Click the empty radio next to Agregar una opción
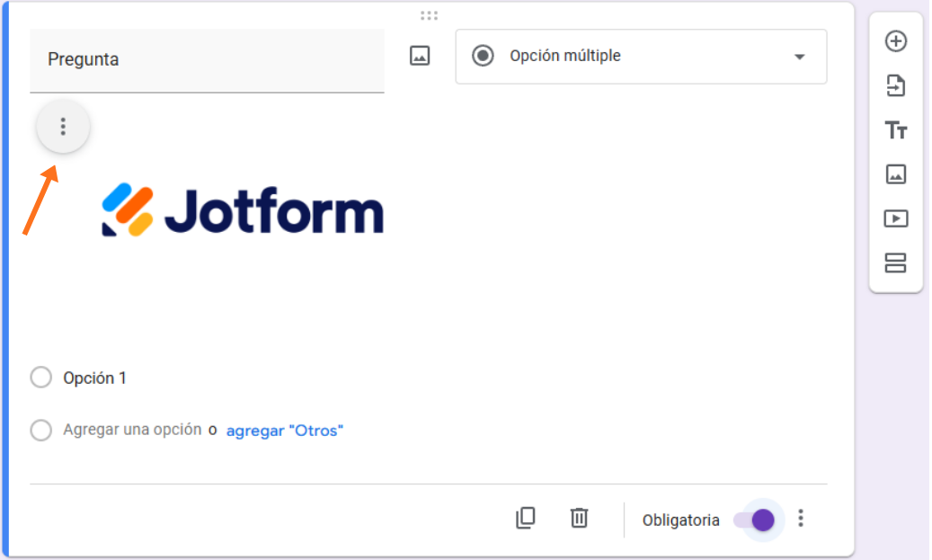 (40, 431)
